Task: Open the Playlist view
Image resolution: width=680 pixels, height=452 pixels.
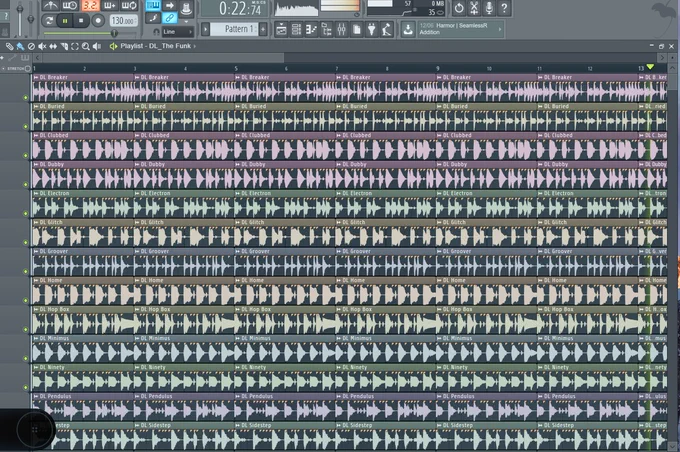Action: [x=281, y=29]
